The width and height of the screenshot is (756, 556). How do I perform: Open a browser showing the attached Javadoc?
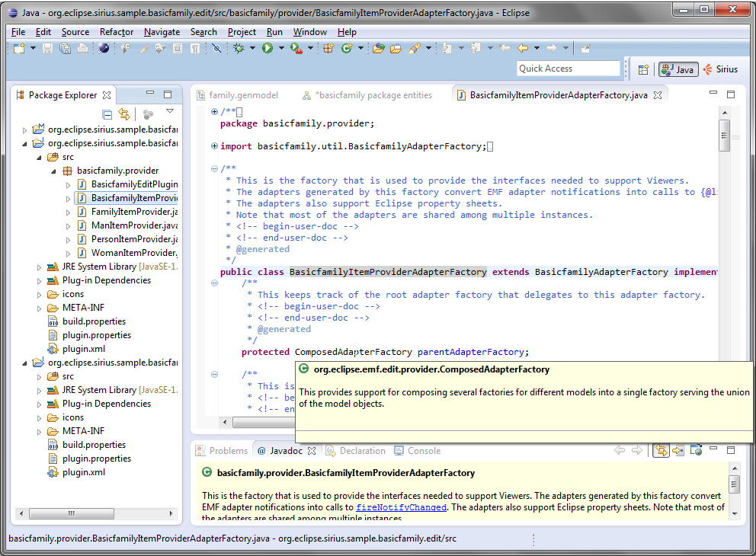tap(696, 450)
